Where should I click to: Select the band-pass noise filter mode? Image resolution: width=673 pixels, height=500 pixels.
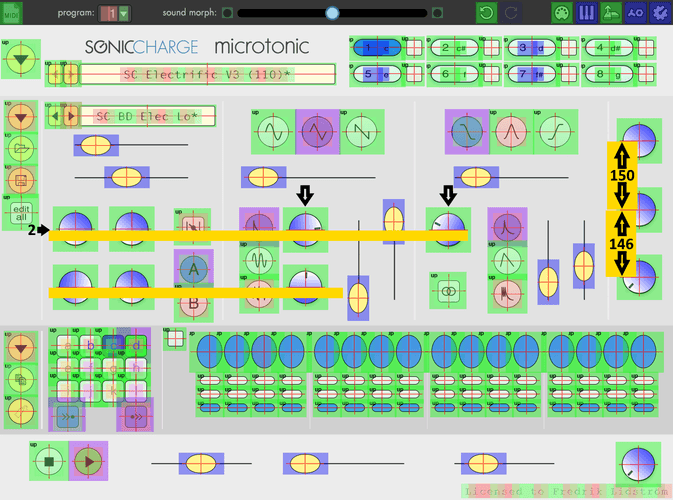(x=511, y=132)
